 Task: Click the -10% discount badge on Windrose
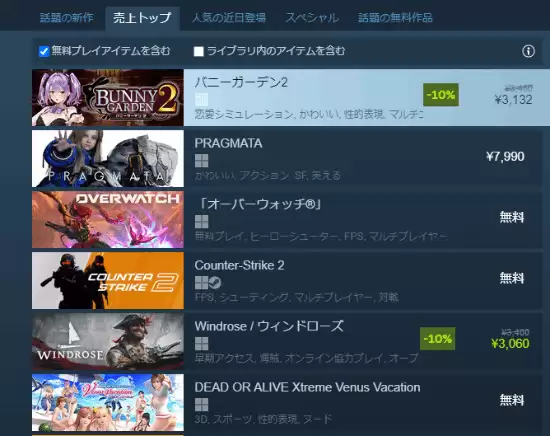coord(437,338)
